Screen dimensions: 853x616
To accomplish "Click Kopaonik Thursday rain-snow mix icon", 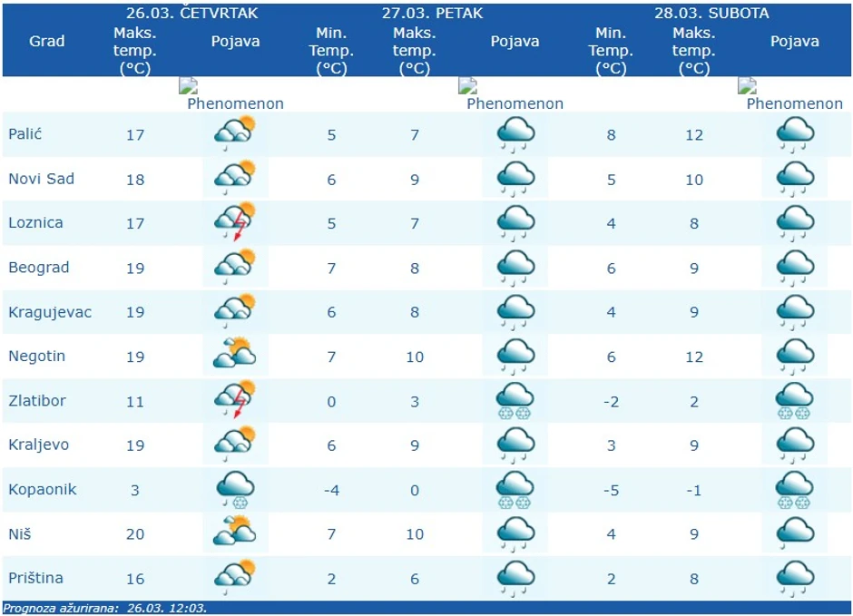I will coord(234,489).
